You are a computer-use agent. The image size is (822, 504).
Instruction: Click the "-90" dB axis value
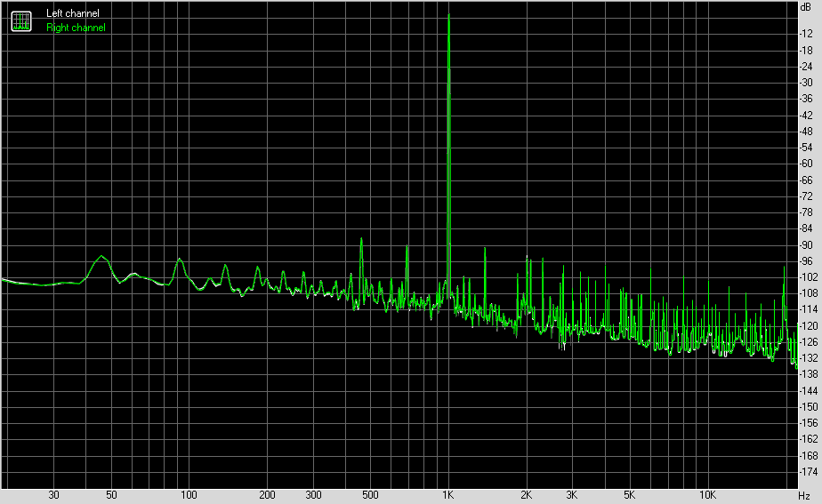806,244
